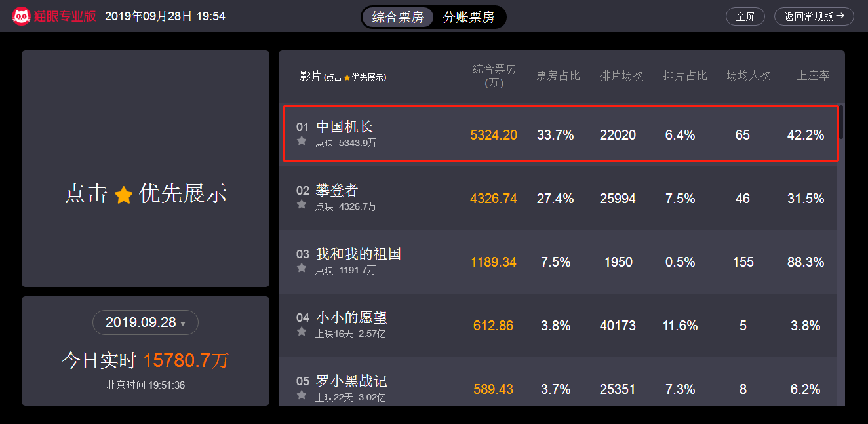Screen dimensions: 868x424
Task: Star 我和我的祖国 for priority display
Action: 302,268
